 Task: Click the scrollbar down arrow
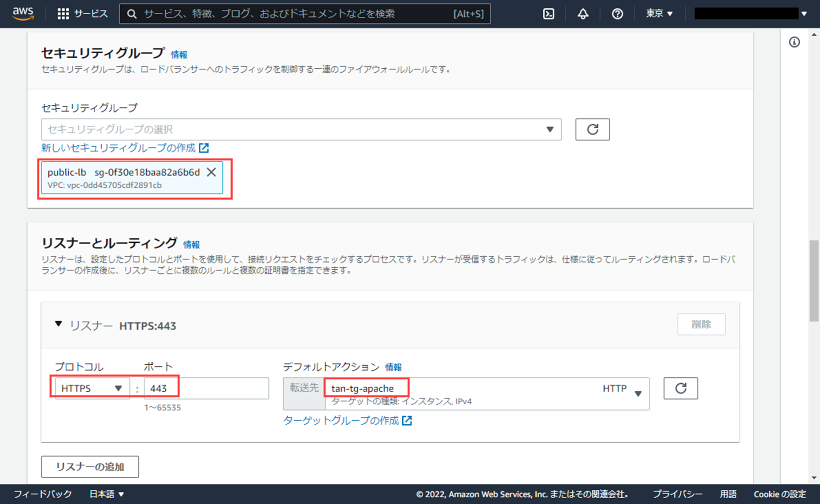click(x=814, y=478)
